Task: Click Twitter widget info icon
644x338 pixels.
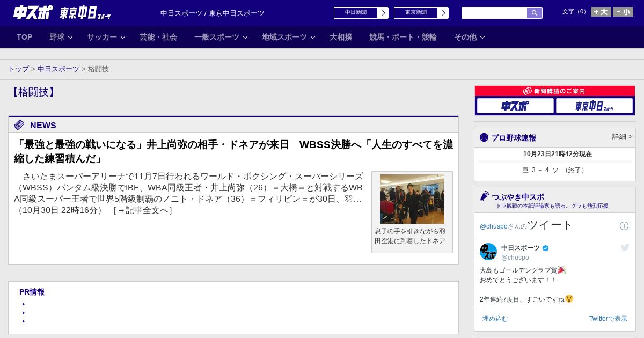Action: pyautogui.click(x=624, y=226)
